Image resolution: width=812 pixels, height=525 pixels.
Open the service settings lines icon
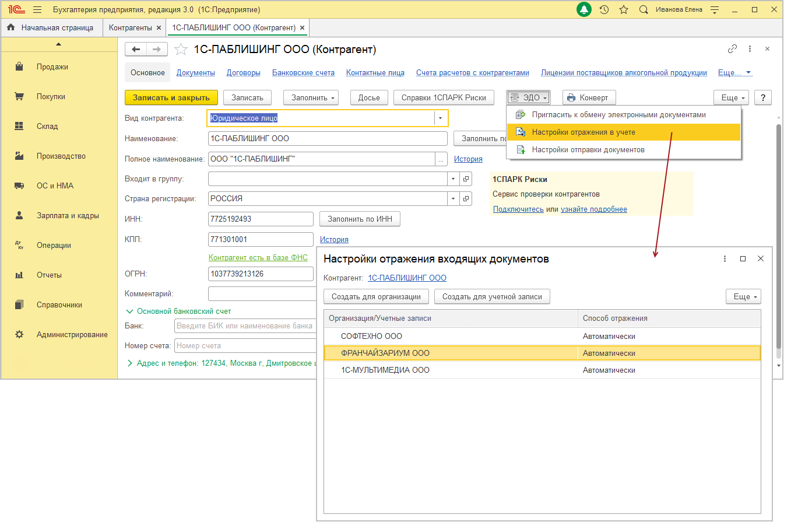(715, 9)
